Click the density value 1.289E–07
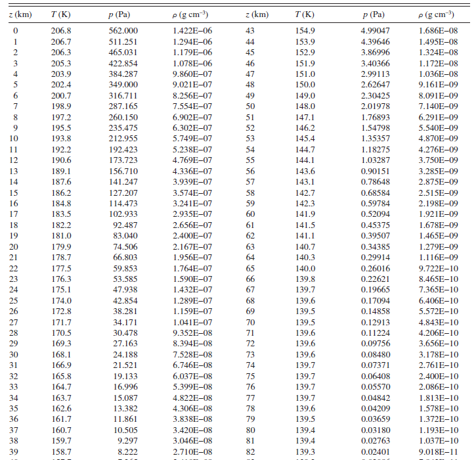This screenshot has height=460, width=476. [192, 300]
